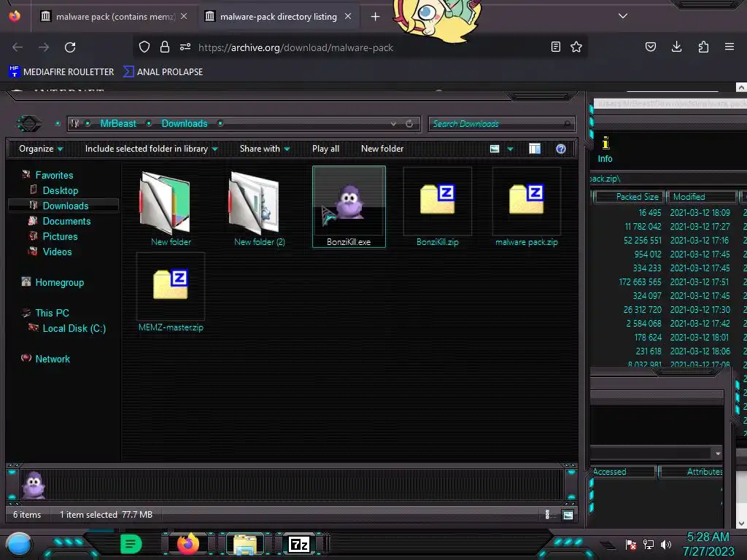Sort 7-Zip list by Packed Size column
The image size is (747, 560).
point(628,197)
